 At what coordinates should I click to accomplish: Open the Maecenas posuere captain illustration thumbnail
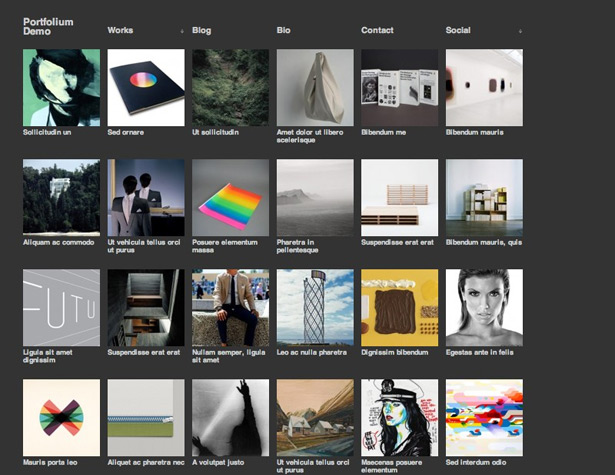click(x=399, y=417)
